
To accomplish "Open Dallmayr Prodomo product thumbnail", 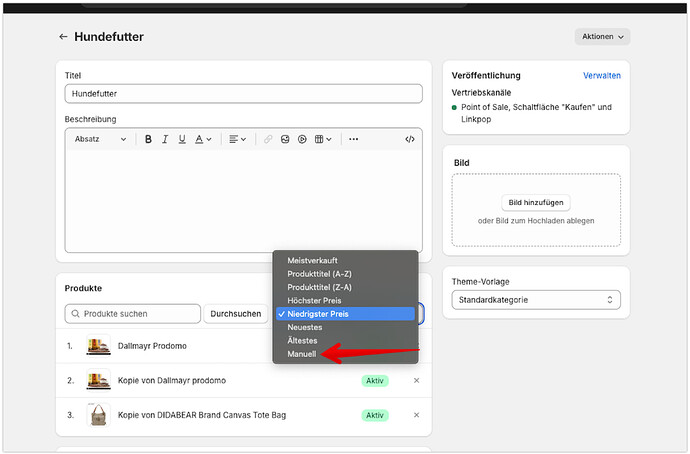I will (98, 346).
